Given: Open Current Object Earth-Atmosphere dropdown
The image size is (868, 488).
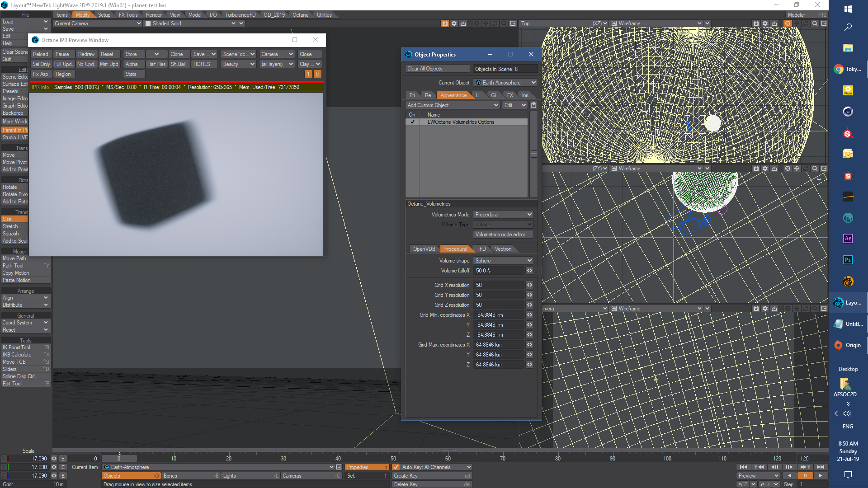Looking at the screenshot, I should [x=505, y=83].
